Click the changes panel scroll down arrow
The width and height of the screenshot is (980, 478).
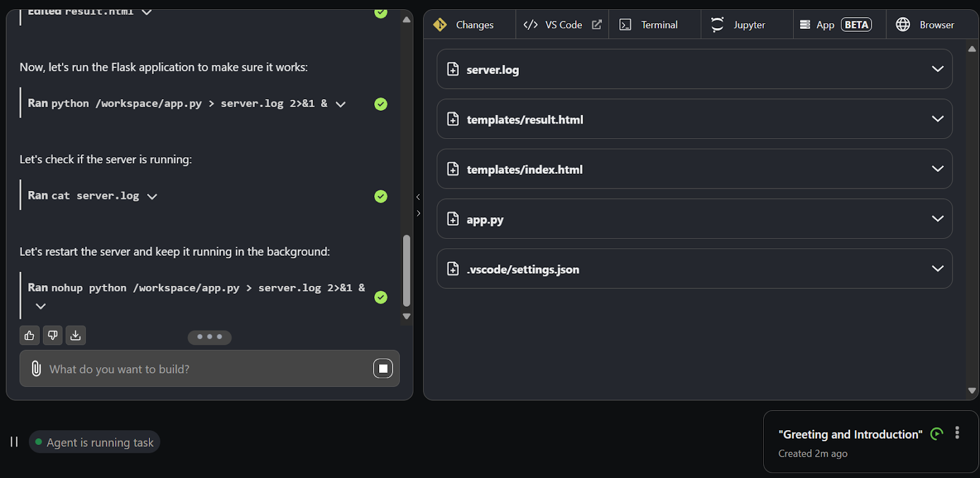coord(972,390)
